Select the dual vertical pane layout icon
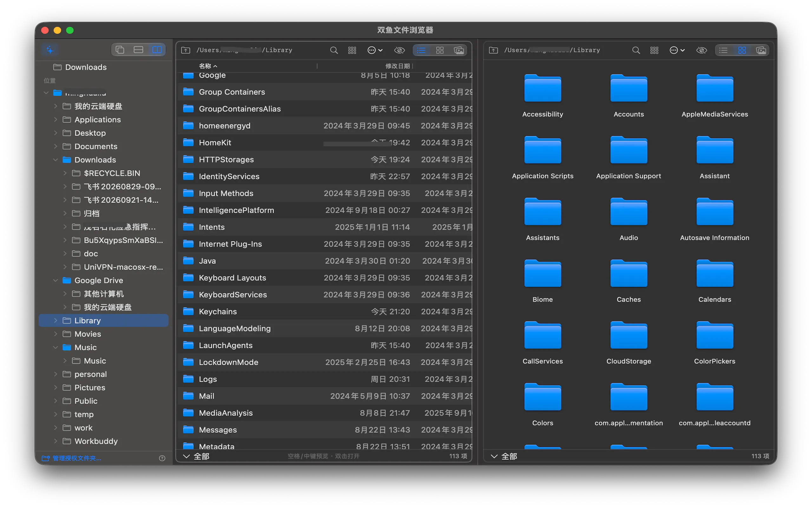This screenshot has width=812, height=508. pyautogui.click(x=157, y=50)
